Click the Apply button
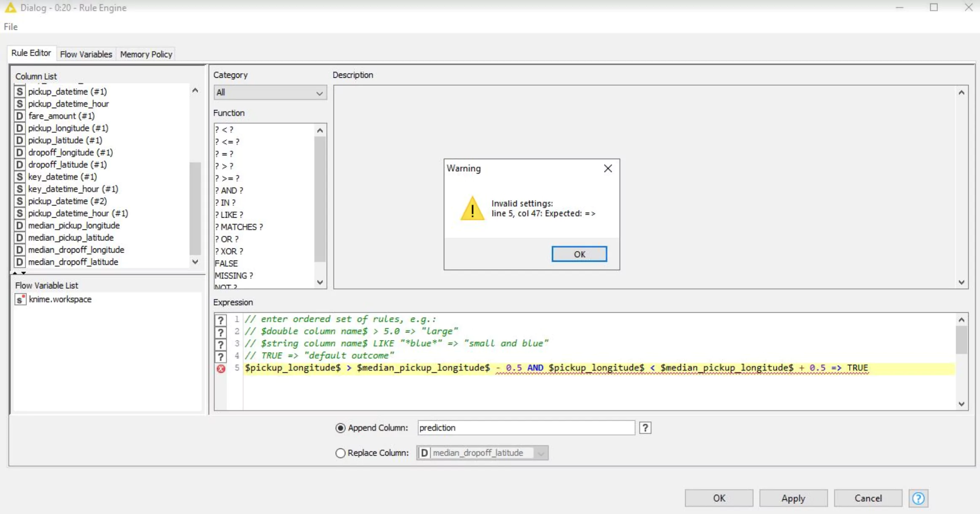980x514 pixels. 793,498
